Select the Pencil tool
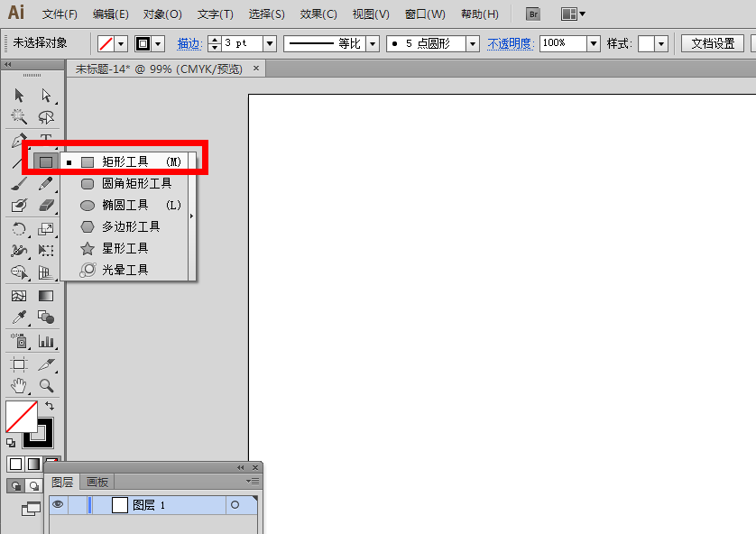 46,184
